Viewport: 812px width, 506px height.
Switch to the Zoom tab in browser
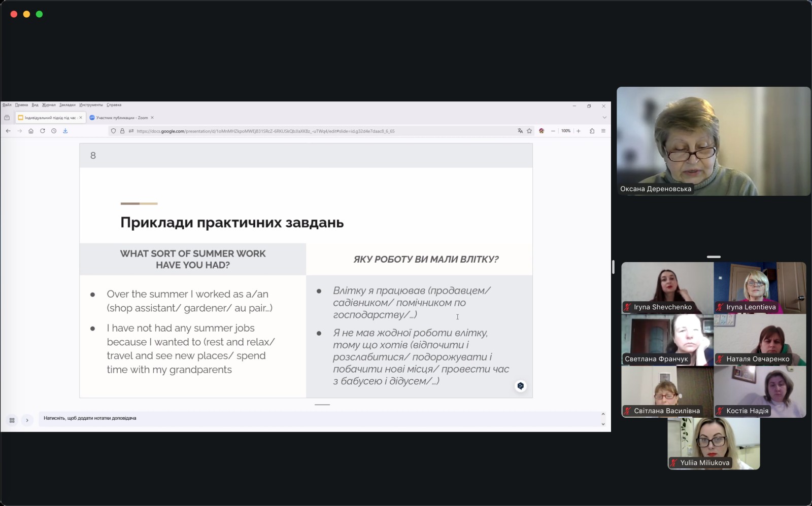pyautogui.click(x=121, y=118)
